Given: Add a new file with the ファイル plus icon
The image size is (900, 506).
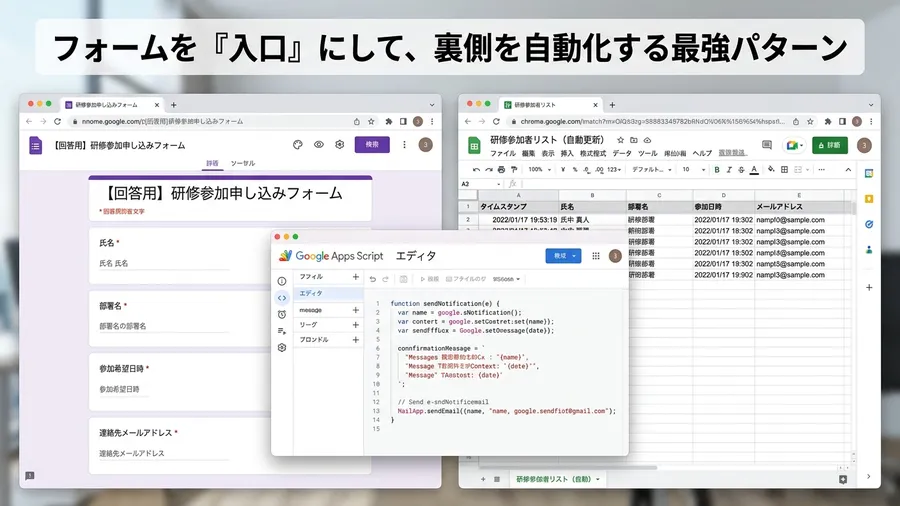Looking at the screenshot, I should click(355, 277).
